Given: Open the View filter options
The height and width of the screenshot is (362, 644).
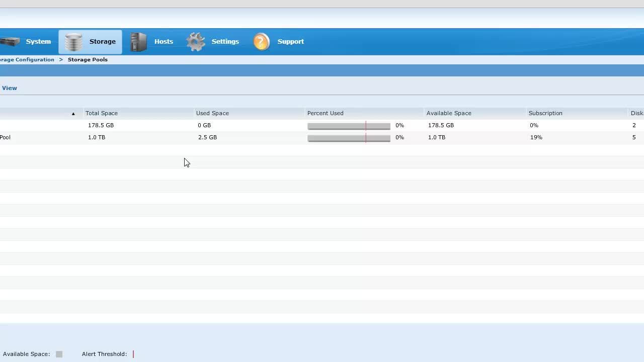Looking at the screenshot, I should click(9, 88).
